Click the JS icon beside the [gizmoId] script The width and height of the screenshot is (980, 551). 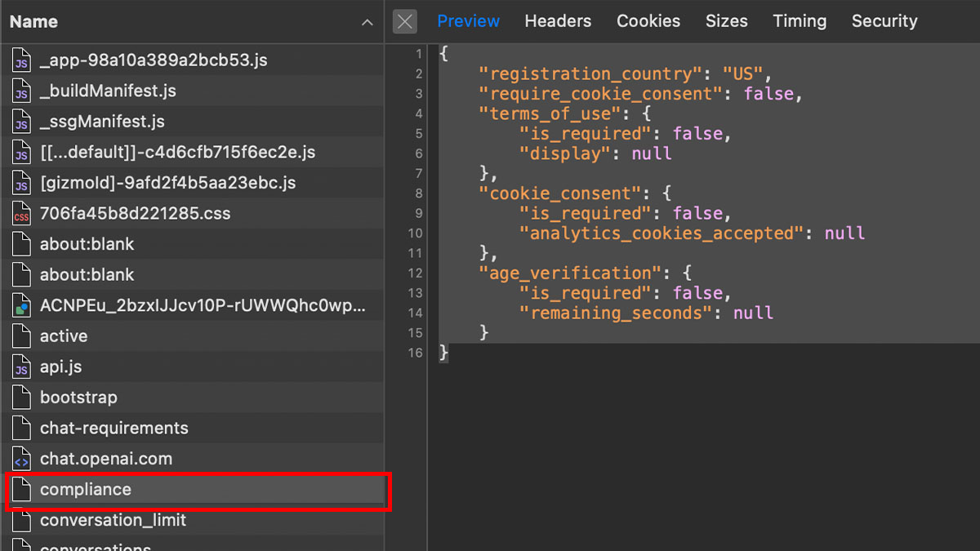22,182
